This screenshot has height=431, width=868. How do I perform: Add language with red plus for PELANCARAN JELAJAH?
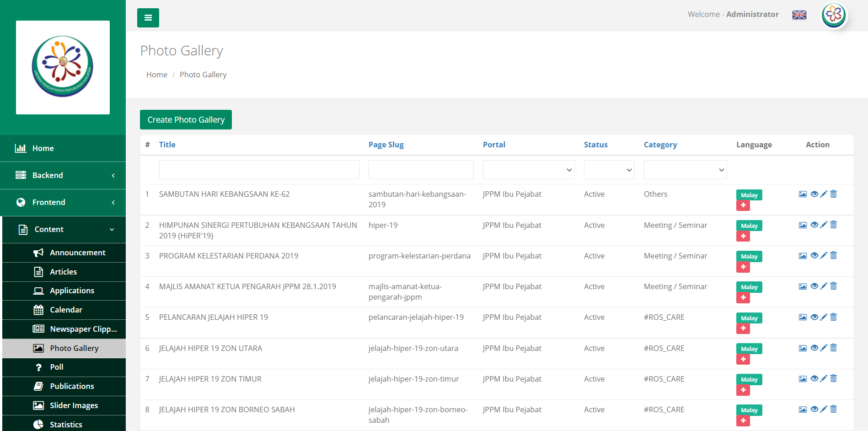coord(743,329)
